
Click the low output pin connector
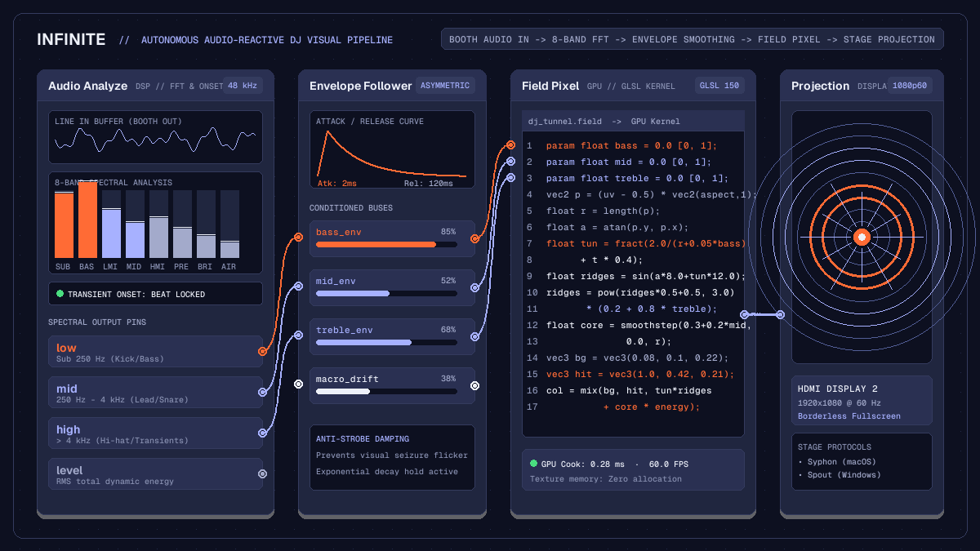[x=262, y=351]
